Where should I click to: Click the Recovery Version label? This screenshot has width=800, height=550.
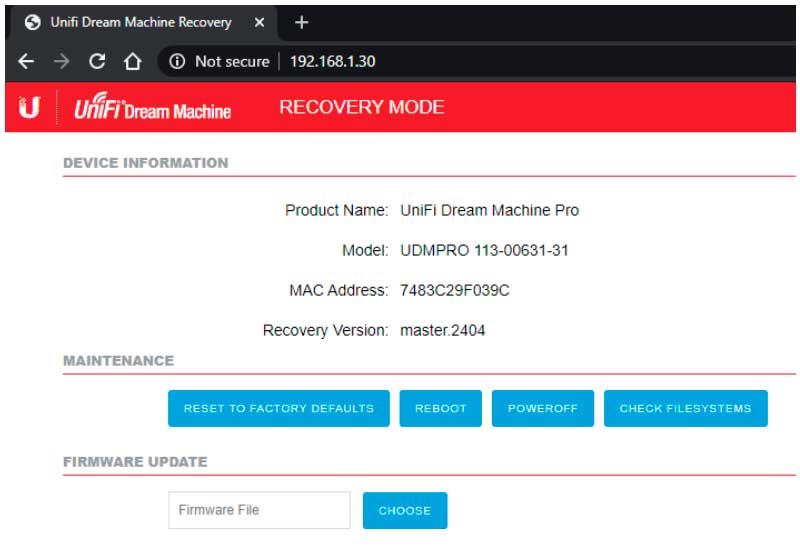pos(325,331)
